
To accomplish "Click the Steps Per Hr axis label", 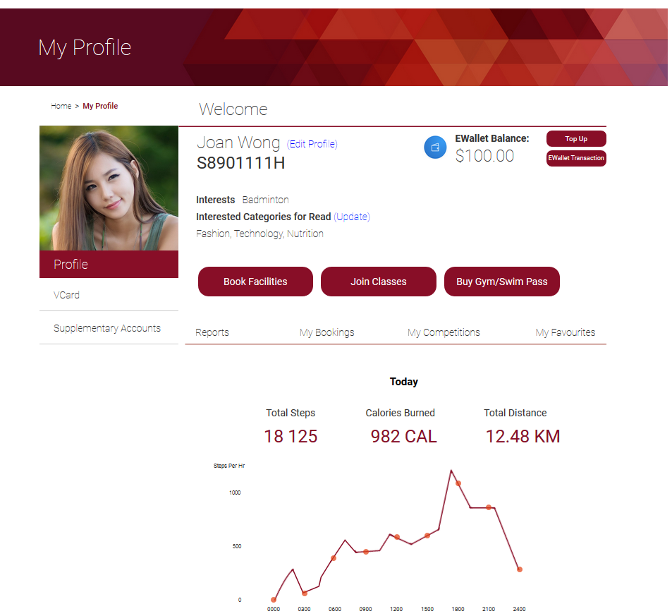I will [x=229, y=466].
